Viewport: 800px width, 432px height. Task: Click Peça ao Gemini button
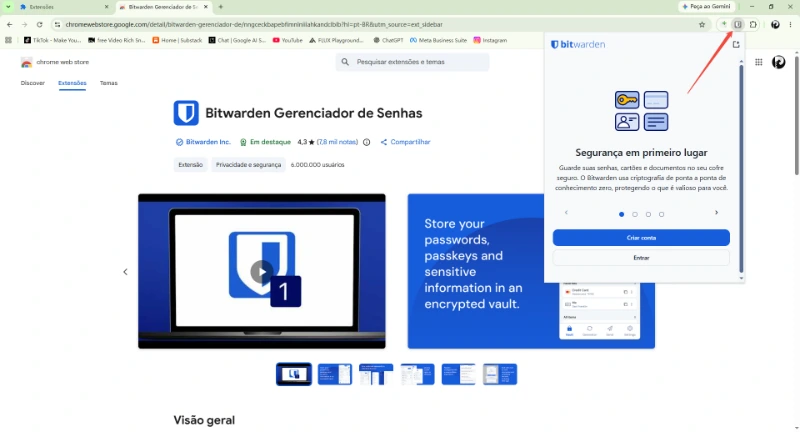[706, 7]
